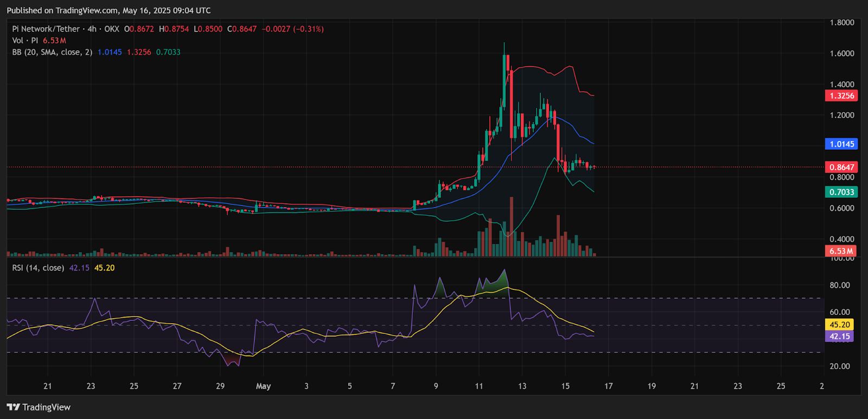
Task: Select the BB (20, SMA, close, 2) legend
Action: tap(53, 52)
